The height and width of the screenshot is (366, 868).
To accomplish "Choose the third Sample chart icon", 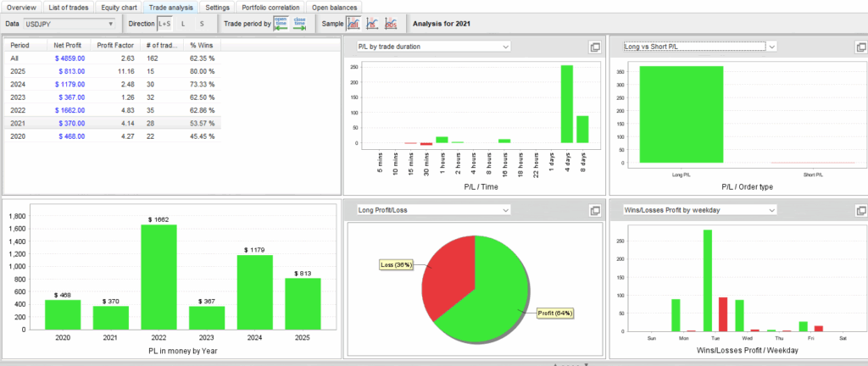I will click(x=391, y=24).
